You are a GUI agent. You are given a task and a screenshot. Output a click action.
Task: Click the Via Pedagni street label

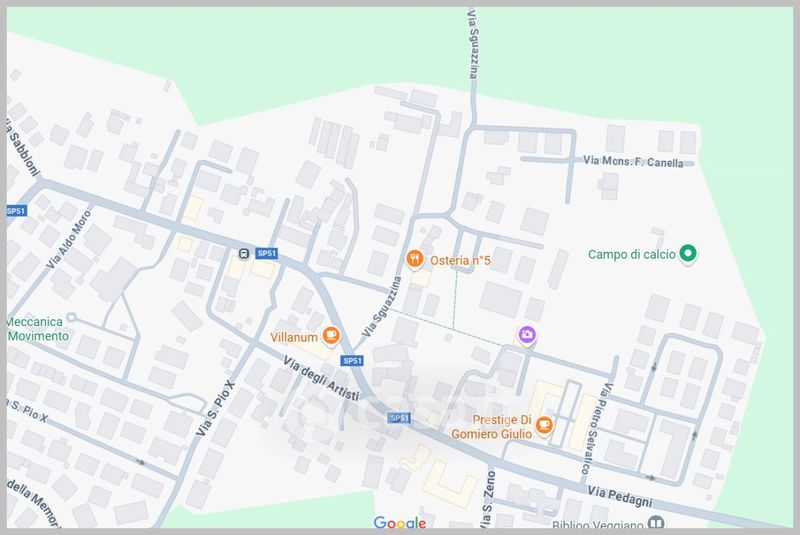[616, 496]
